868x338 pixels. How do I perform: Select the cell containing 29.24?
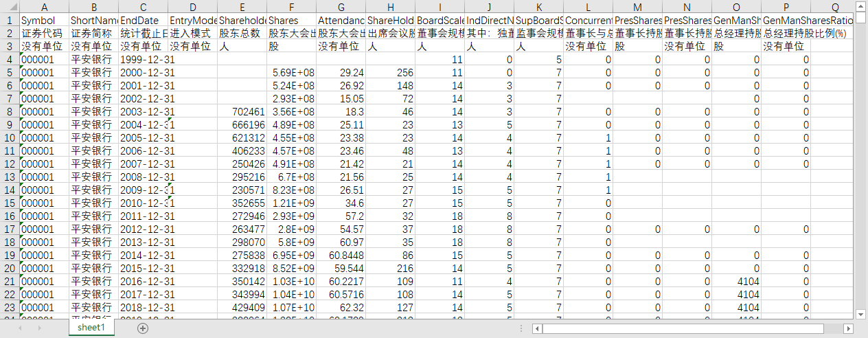click(x=341, y=73)
